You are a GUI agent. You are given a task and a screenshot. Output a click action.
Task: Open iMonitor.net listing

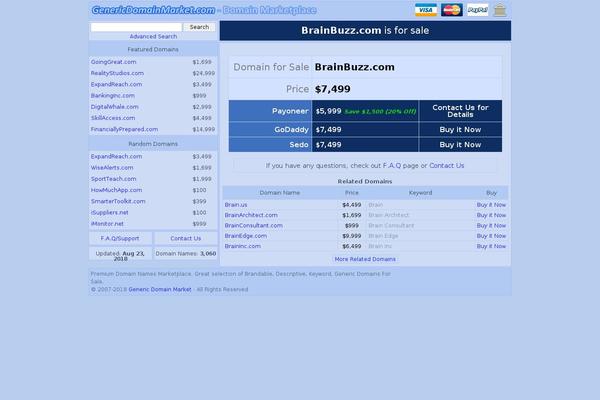[107, 224]
